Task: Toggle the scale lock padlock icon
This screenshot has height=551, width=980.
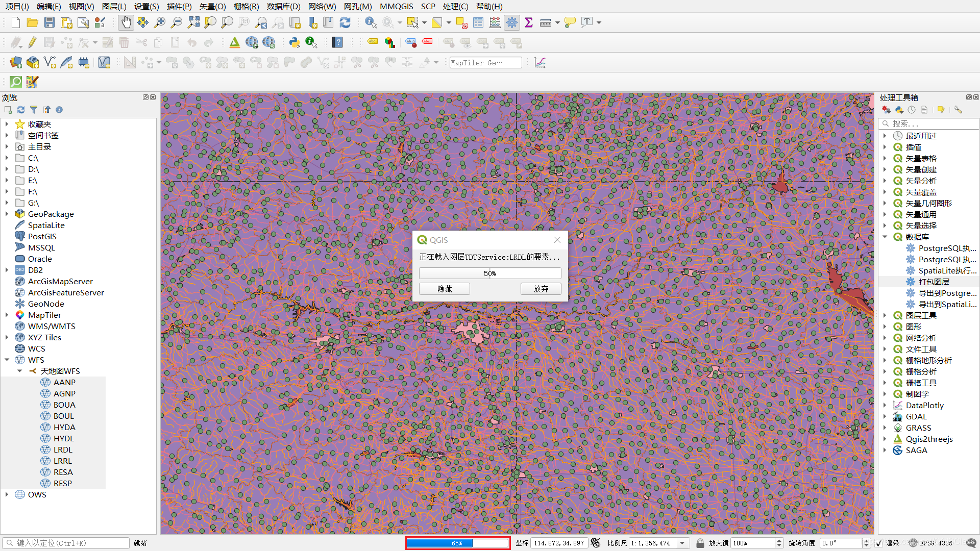Action: [700, 543]
